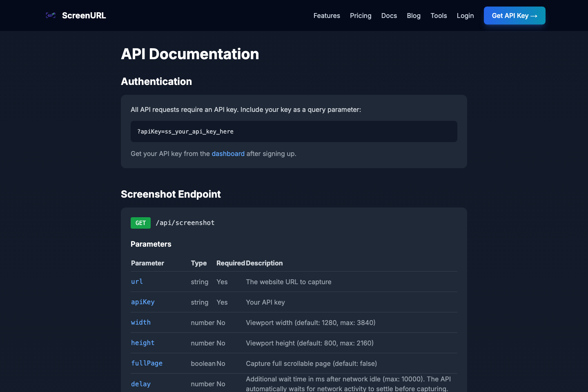The image size is (588, 392).
Task: Open the Tools page
Action: (439, 16)
